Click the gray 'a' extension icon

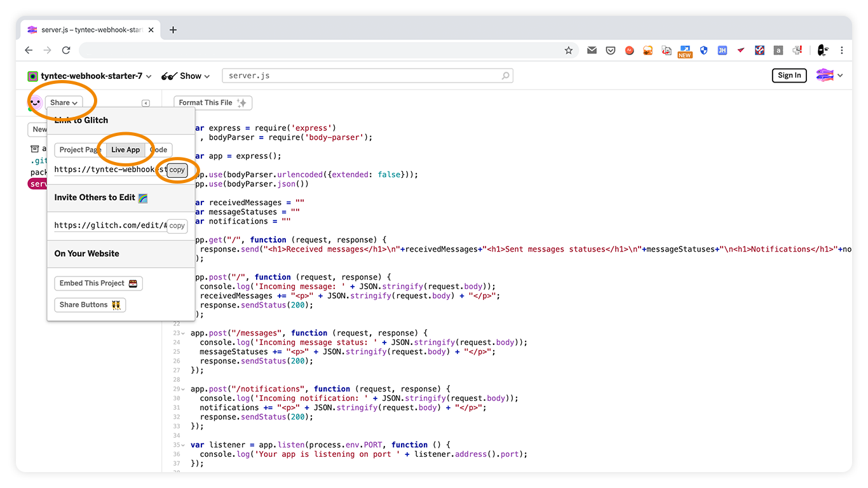coord(778,50)
